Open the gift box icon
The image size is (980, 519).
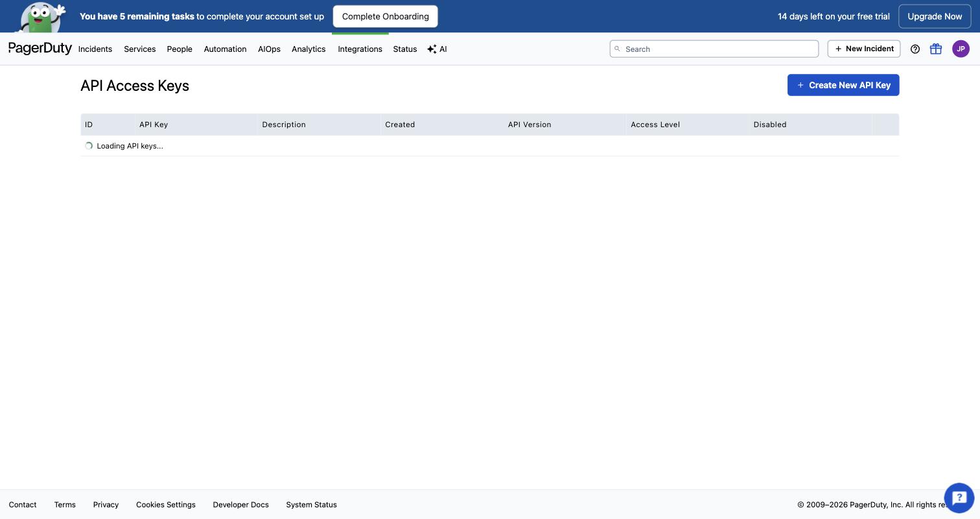click(x=936, y=49)
